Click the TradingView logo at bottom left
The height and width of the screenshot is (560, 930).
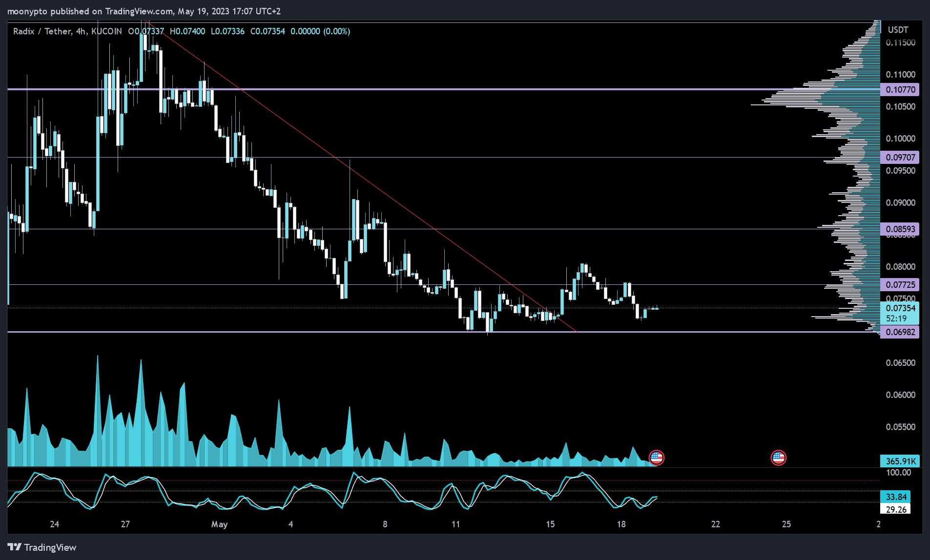click(x=42, y=547)
